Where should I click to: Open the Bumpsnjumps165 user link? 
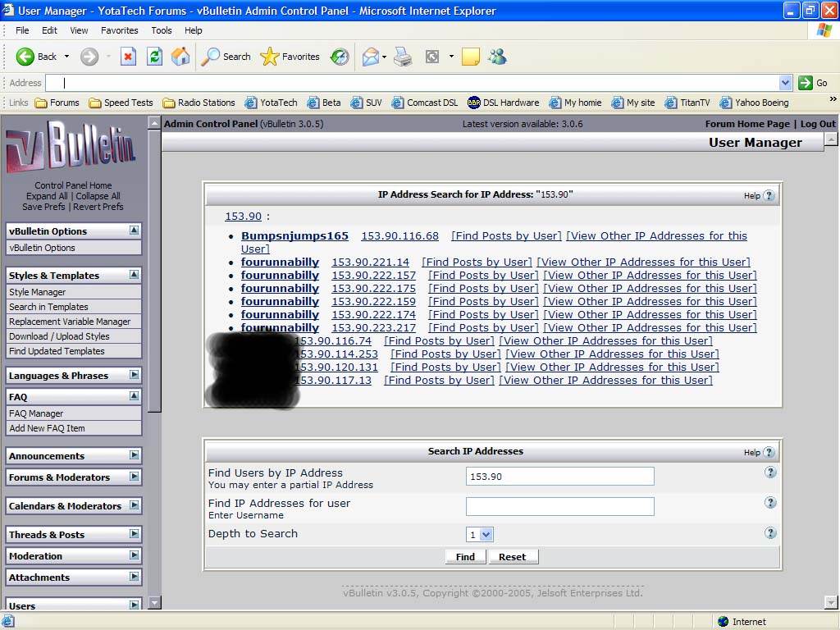coord(294,235)
